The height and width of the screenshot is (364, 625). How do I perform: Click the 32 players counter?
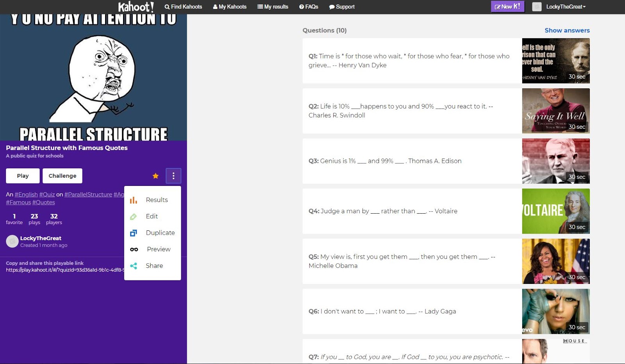(54, 219)
